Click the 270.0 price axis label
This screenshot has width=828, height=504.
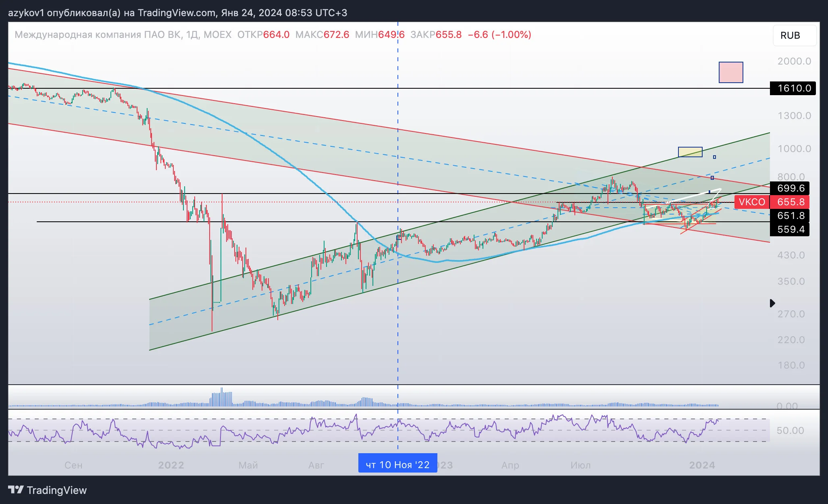(x=791, y=314)
